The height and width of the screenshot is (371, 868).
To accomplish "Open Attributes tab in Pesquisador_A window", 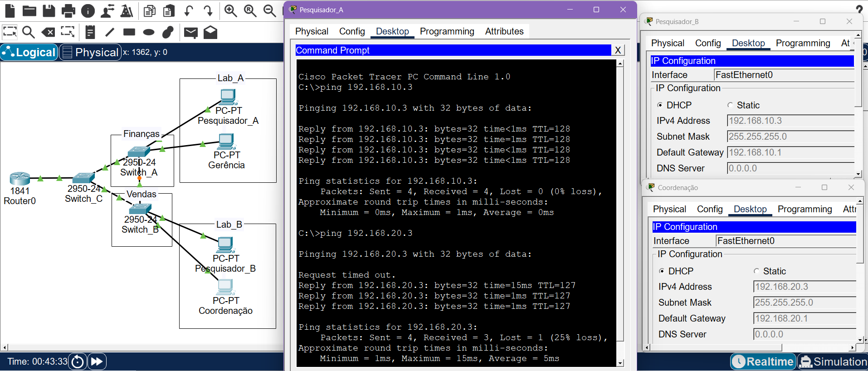I will 504,31.
